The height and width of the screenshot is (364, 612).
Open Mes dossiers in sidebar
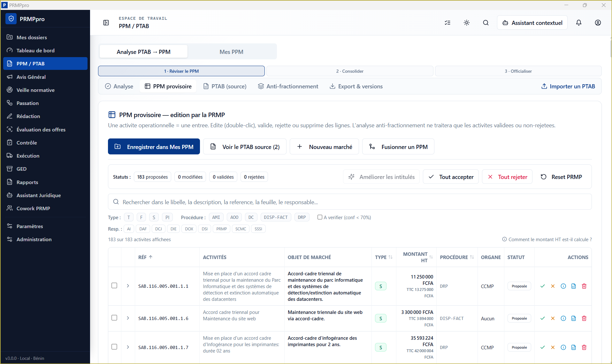click(x=45, y=37)
